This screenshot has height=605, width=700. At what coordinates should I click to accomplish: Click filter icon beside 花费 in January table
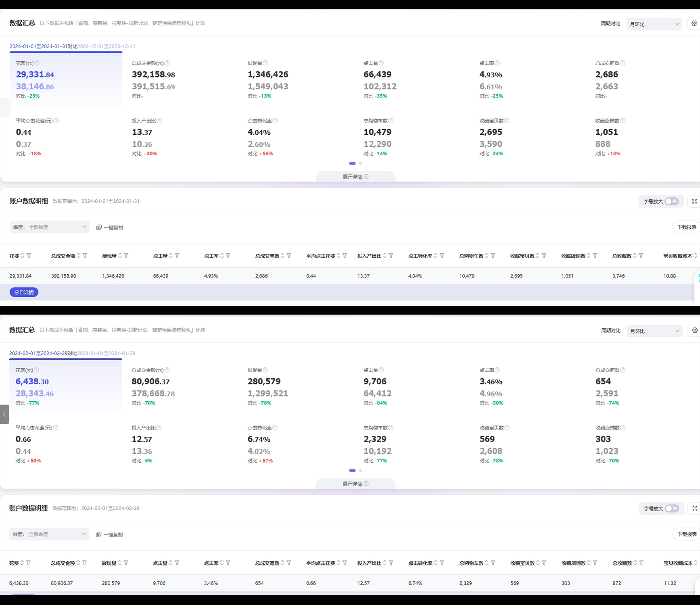(29, 256)
